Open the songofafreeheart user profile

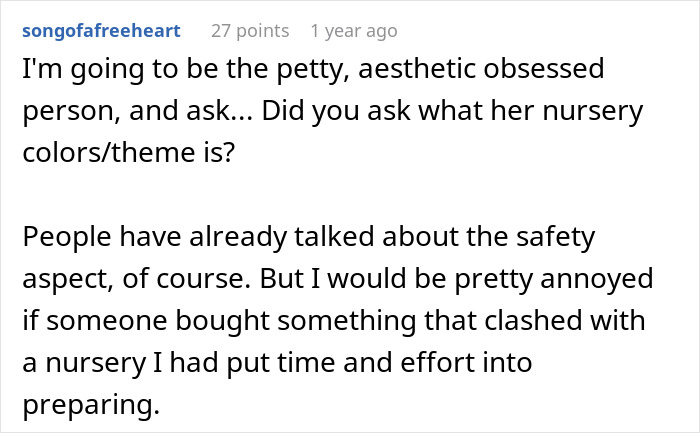coord(100,30)
